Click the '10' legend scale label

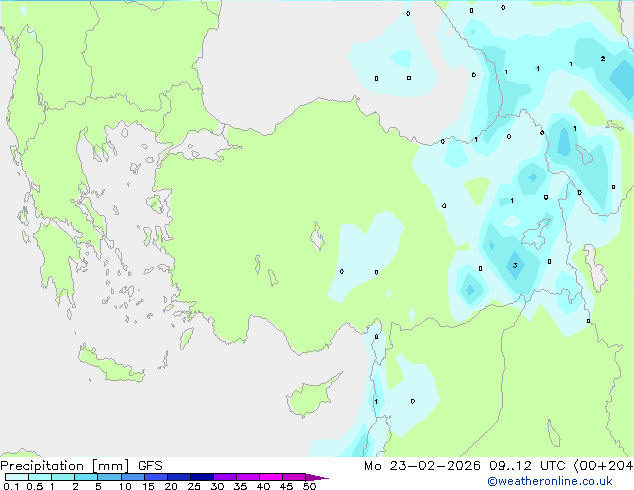tap(125, 486)
